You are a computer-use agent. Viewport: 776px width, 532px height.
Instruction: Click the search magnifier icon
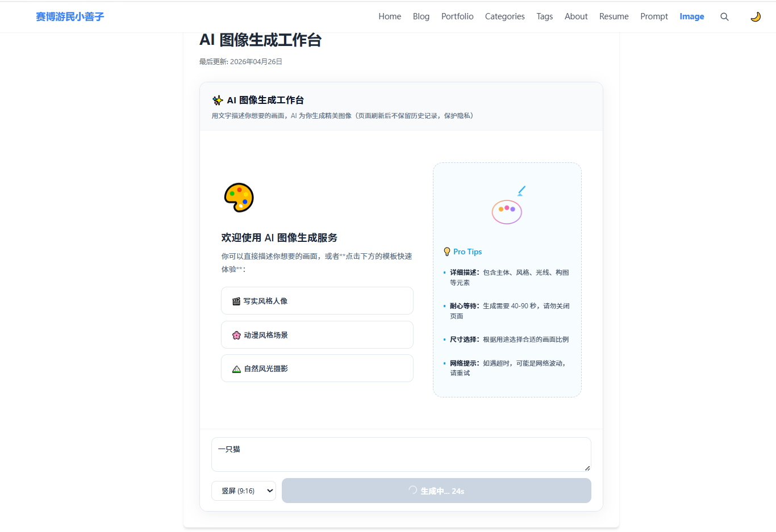(724, 17)
